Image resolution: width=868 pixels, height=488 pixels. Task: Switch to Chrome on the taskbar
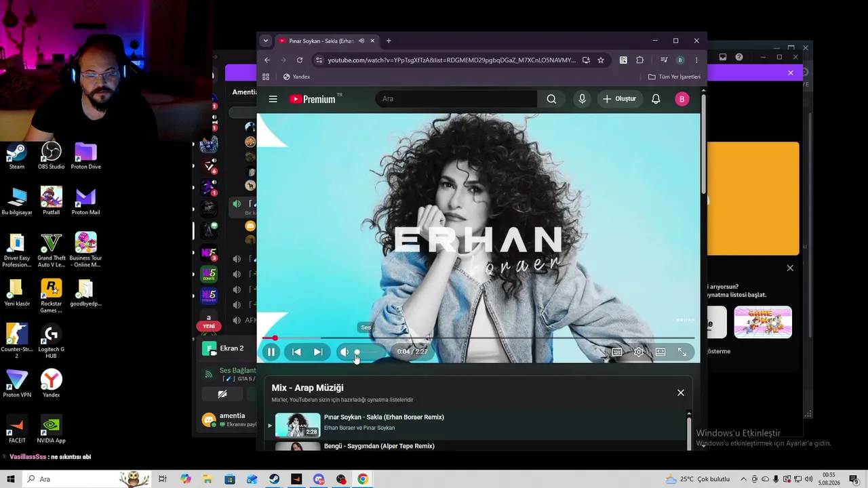coord(363,479)
